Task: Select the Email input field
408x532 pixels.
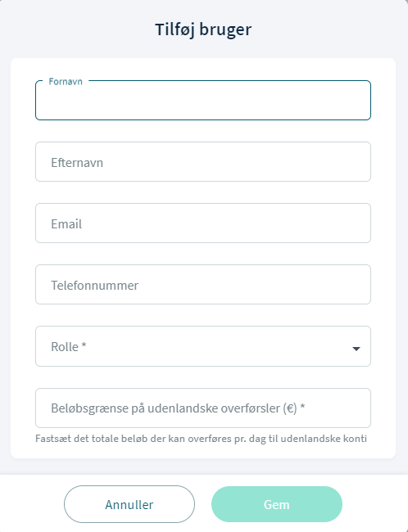Action: (203, 223)
